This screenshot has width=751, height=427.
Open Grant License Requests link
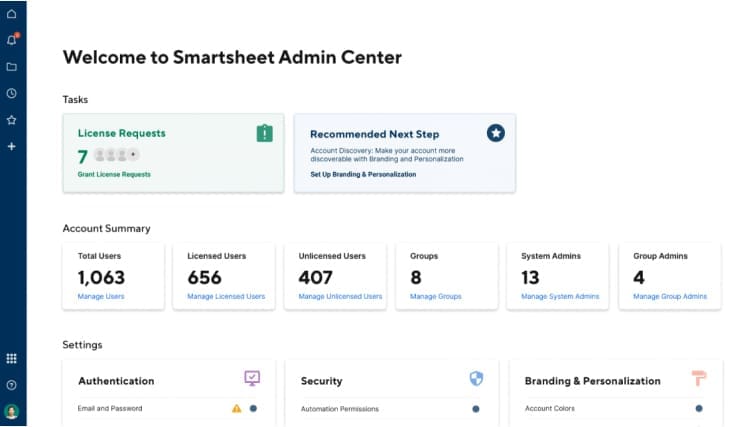coord(114,174)
